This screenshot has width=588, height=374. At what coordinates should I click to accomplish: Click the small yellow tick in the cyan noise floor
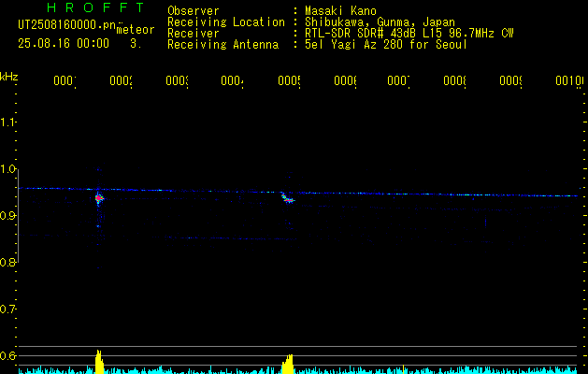(403, 368)
